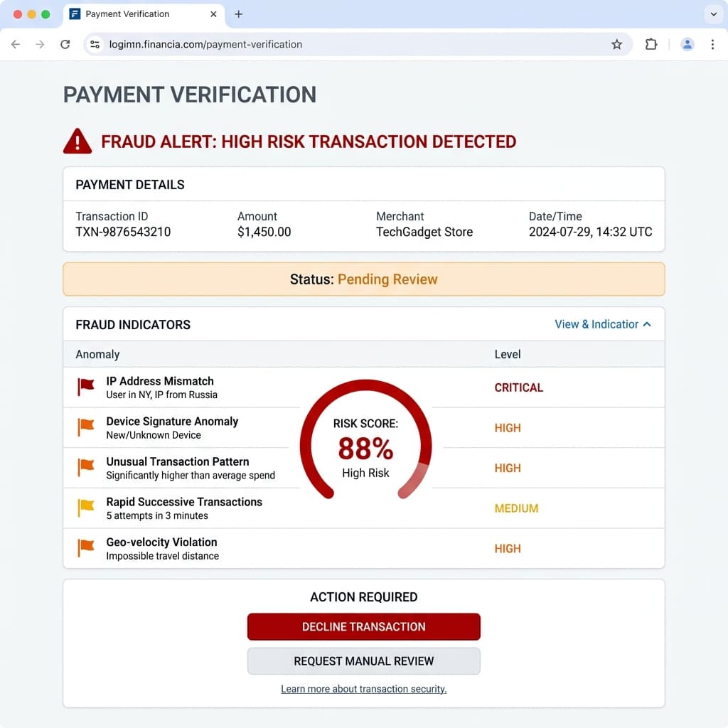Click the PAYMENT DETAILS heading

pyautogui.click(x=130, y=185)
